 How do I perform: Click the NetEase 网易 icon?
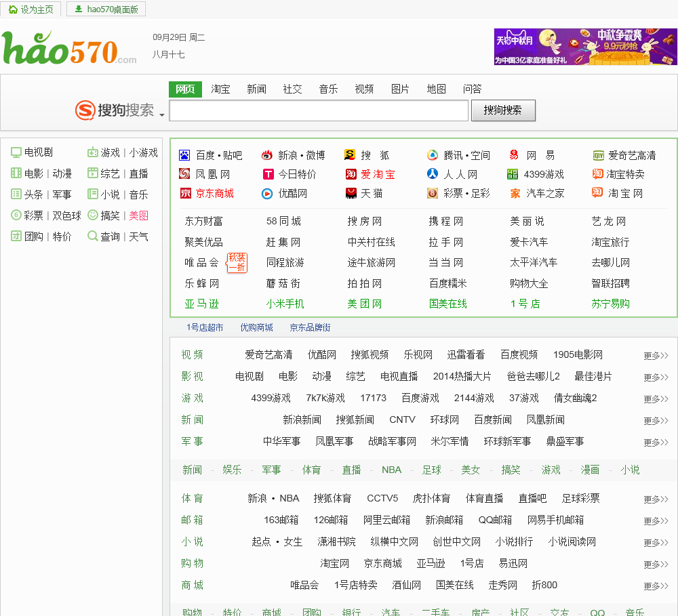514,155
